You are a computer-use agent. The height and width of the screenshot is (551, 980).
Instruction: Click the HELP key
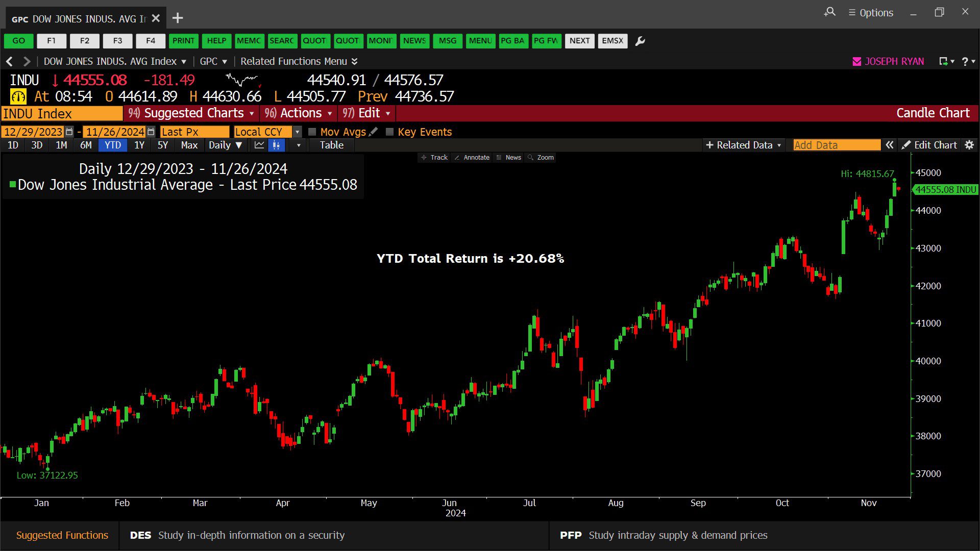pos(216,41)
